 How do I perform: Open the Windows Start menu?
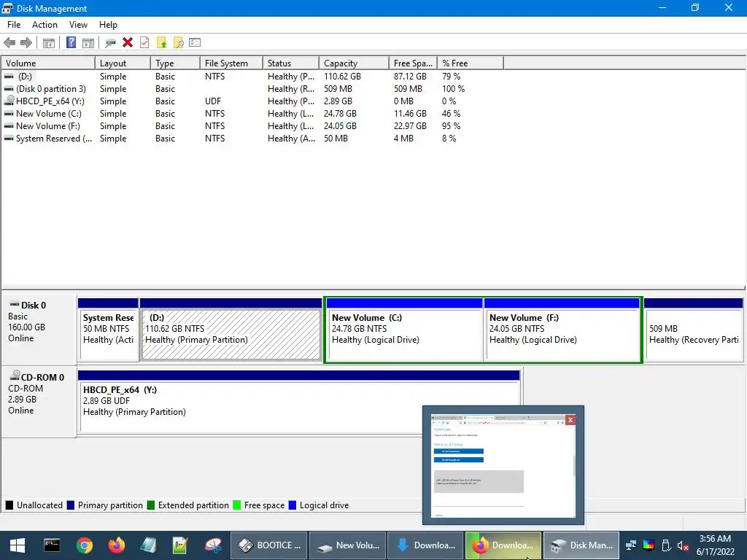(18, 545)
